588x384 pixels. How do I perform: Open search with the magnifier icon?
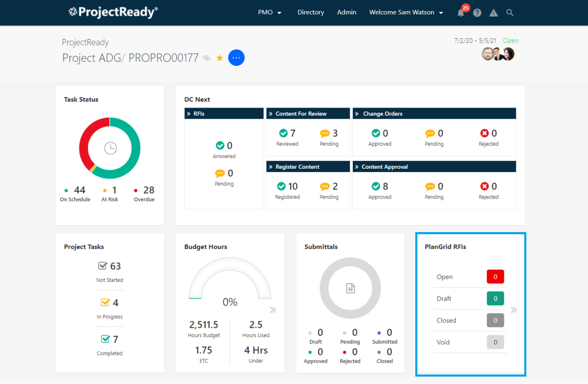510,12
